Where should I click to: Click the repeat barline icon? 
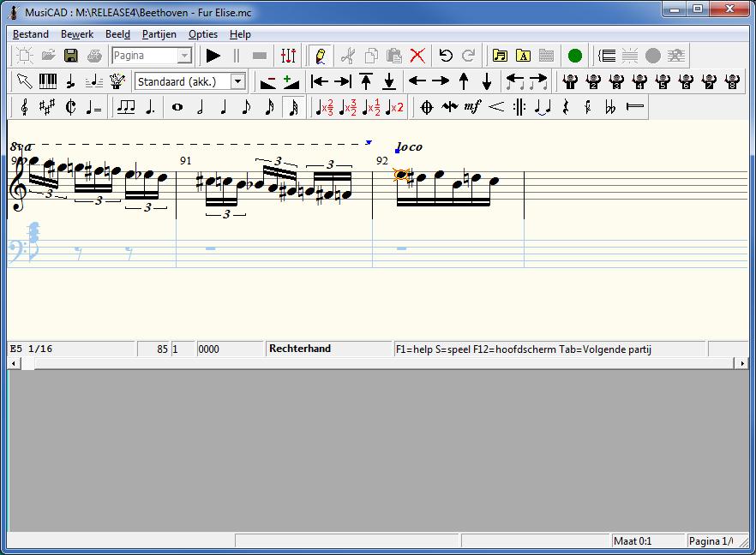click(519, 107)
